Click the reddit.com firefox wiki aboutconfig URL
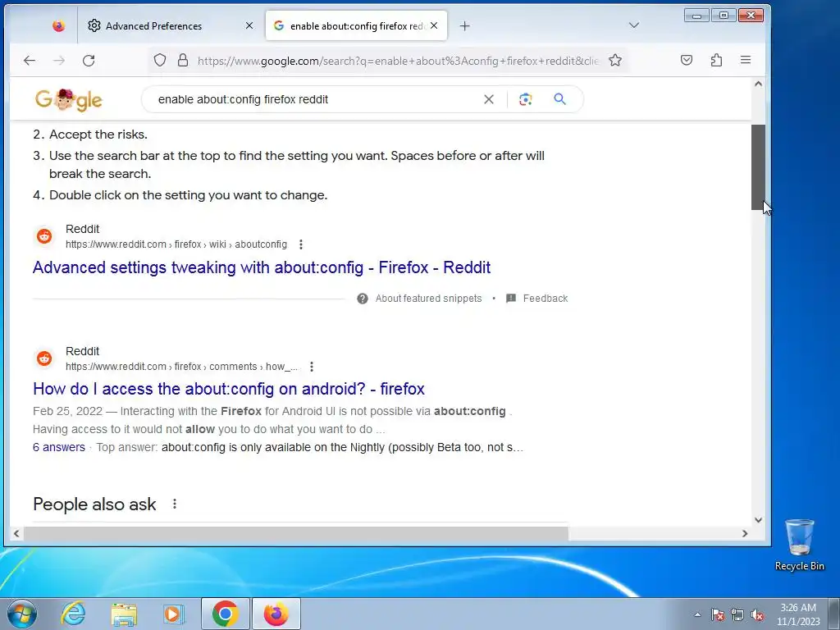This screenshot has height=630, width=840. click(x=176, y=244)
